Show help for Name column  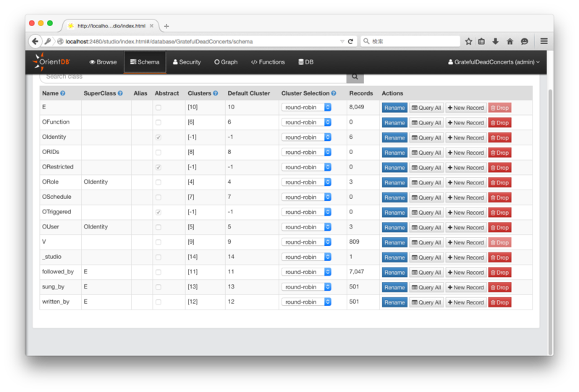pos(63,93)
